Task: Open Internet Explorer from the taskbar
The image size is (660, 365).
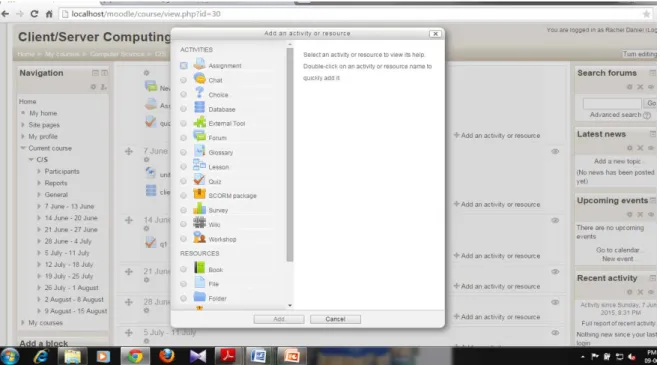Action: point(41,356)
